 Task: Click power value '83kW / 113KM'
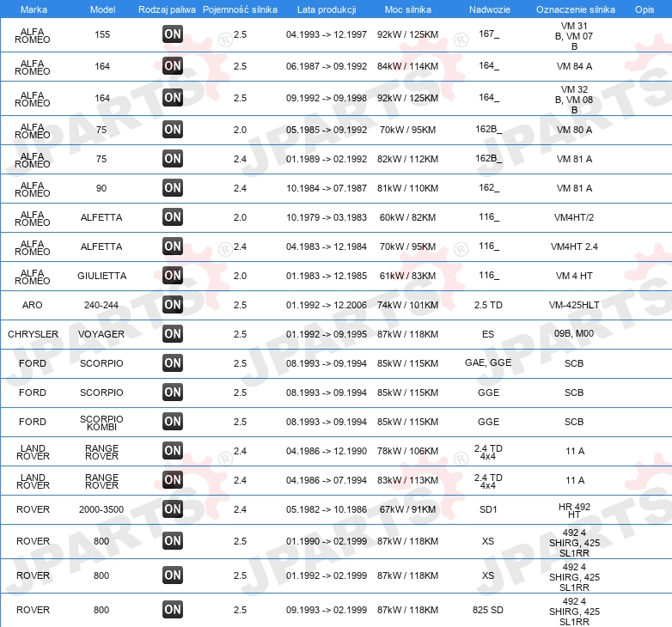coord(407,480)
